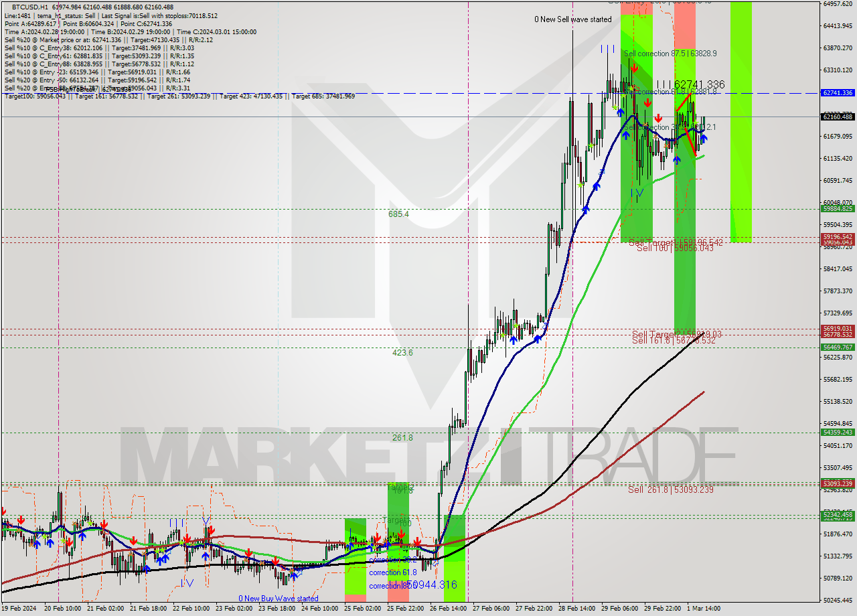This screenshot has height=616, width=857.
Task: Click the 56919.031 red price tag
Action: tap(838, 328)
